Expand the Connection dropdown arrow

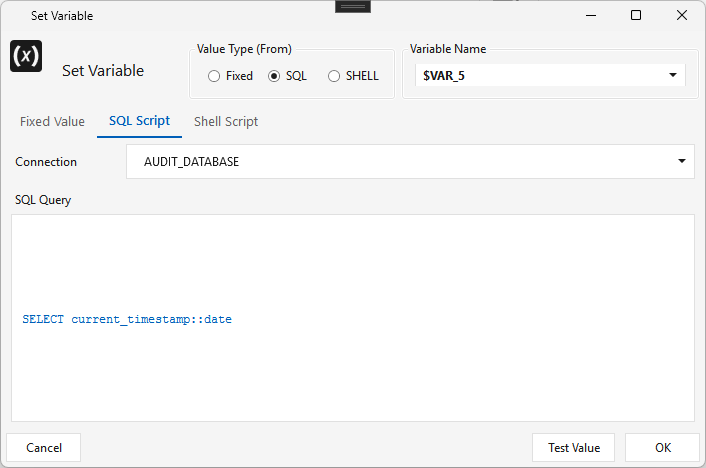[x=682, y=161]
